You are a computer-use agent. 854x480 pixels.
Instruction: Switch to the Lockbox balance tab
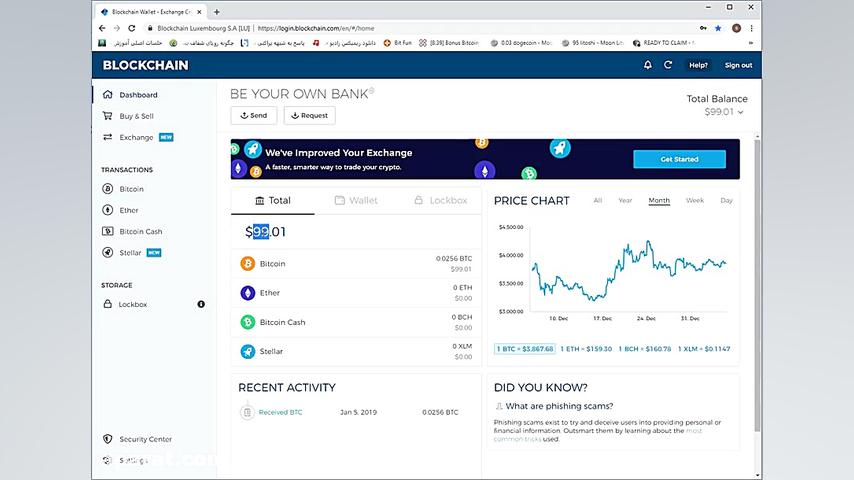point(440,200)
